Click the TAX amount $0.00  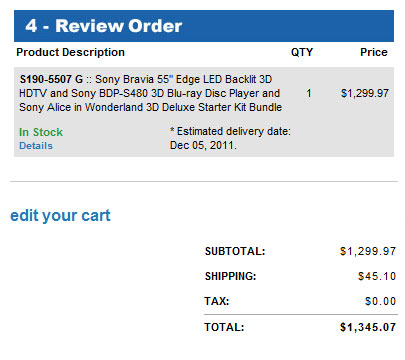[380, 301]
